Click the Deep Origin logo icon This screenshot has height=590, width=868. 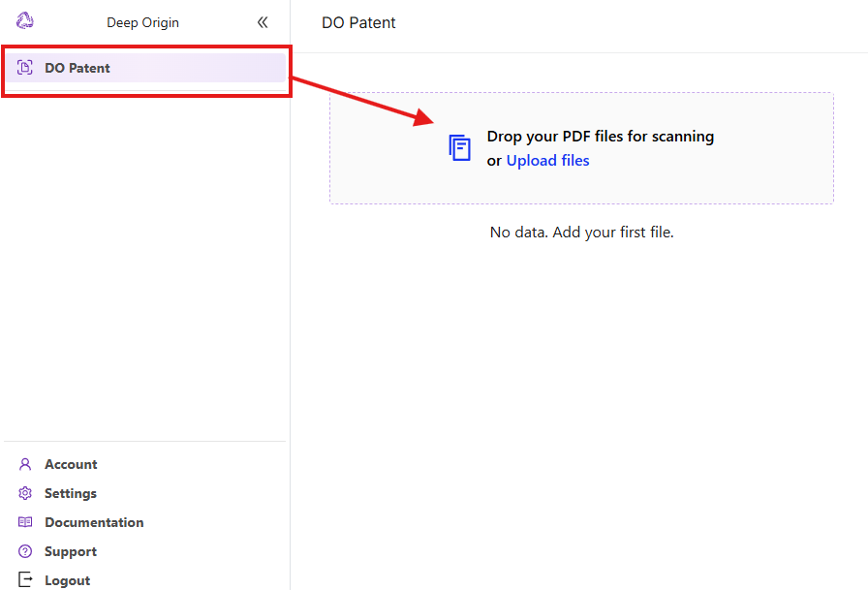[25, 21]
